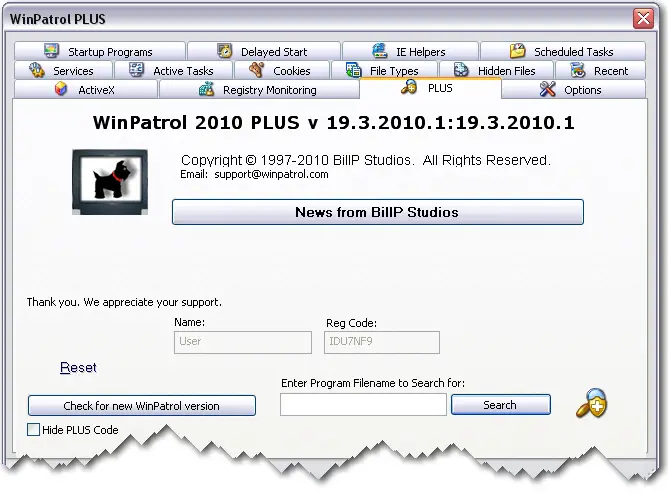The width and height of the screenshot is (668, 493).
Task: Click 'Thank you. We appreciate your support.'
Action: pyautogui.click(x=124, y=302)
